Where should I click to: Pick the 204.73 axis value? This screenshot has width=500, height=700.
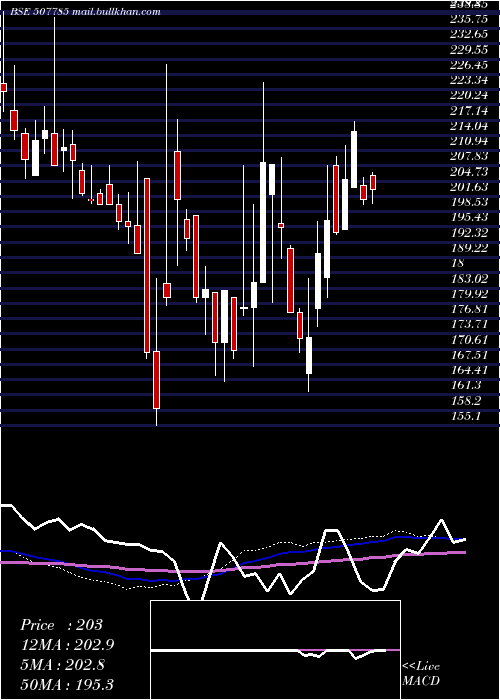tap(467, 172)
